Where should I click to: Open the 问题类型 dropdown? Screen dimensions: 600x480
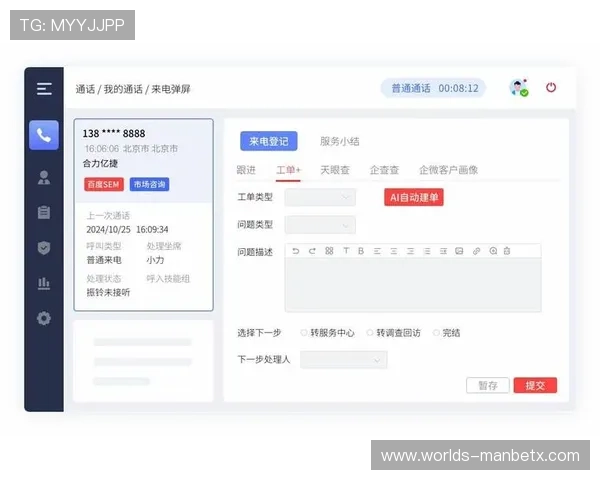(320, 225)
